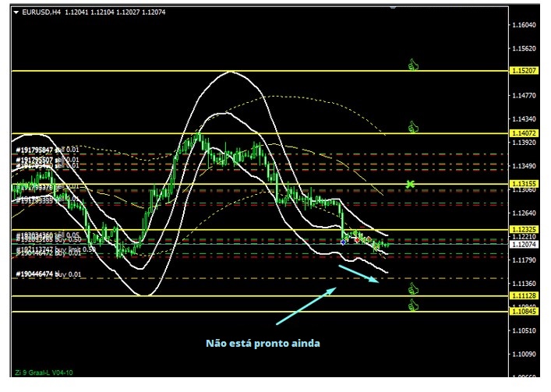The image size is (551, 392).
Task: Open the EURUSD,H4 chart title triangle
Action: [16, 12]
